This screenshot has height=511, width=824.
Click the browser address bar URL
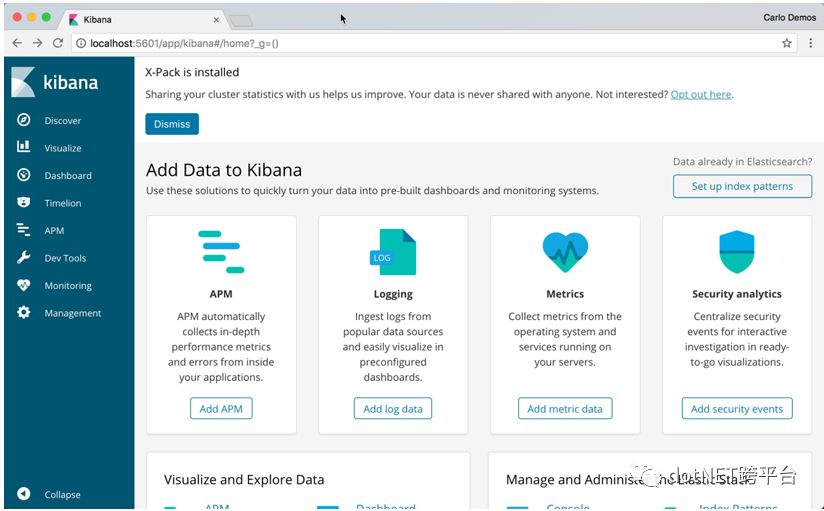click(184, 43)
